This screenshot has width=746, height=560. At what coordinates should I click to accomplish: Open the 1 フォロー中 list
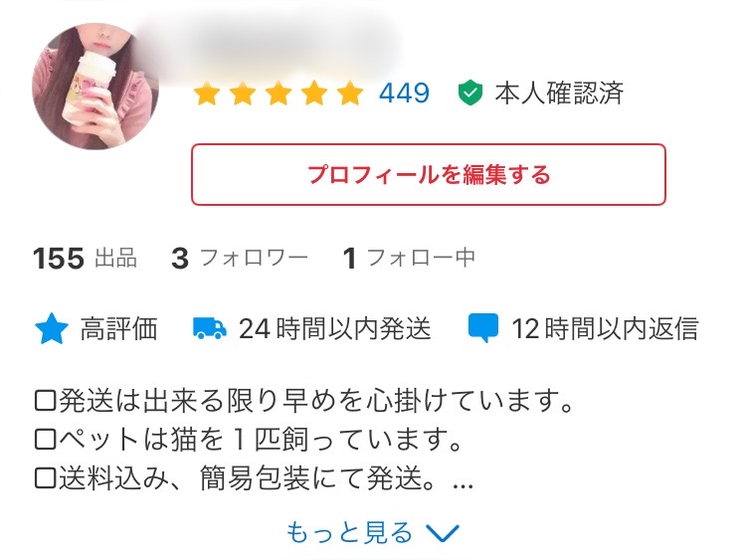(409, 258)
